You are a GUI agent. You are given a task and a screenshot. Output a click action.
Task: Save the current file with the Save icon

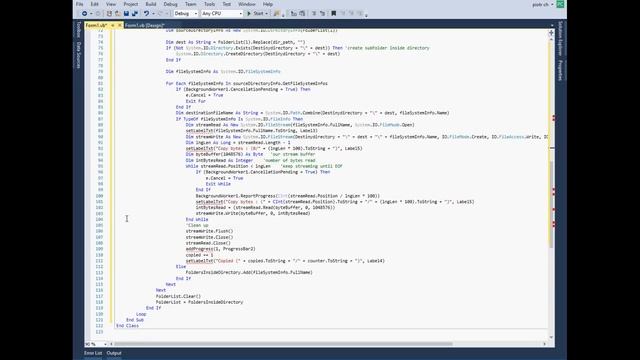(126, 13)
